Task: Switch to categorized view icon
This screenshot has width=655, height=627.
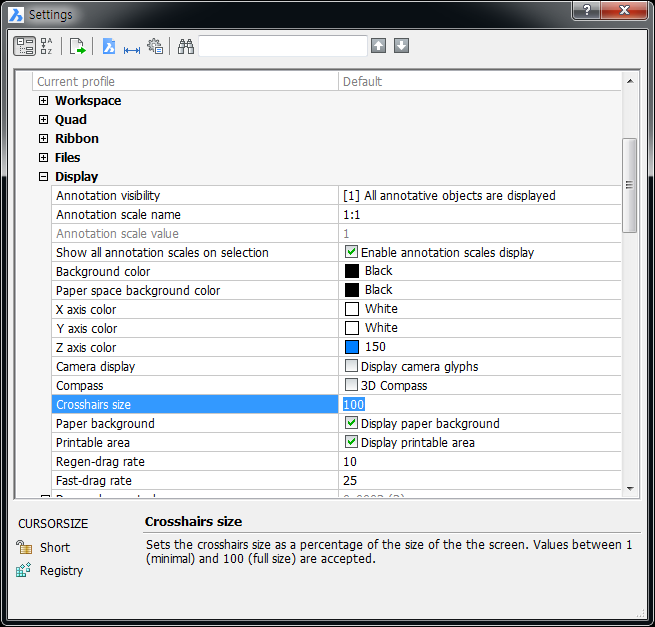Action: (x=25, y=46)
